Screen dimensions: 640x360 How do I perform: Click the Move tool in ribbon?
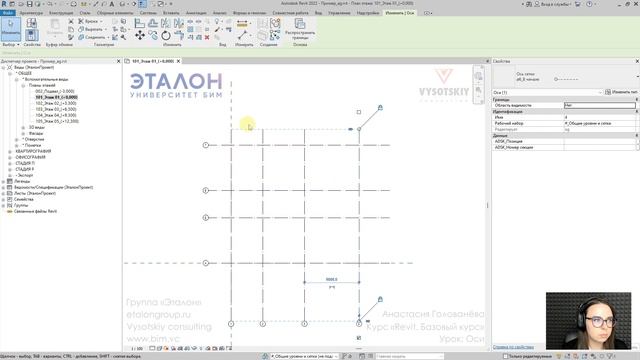tap(140, 36)
